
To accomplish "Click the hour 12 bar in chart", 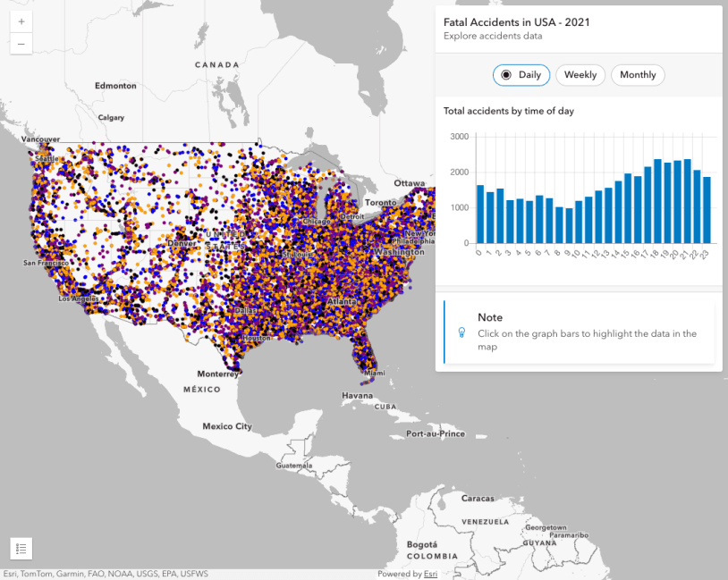I will 598,217.
